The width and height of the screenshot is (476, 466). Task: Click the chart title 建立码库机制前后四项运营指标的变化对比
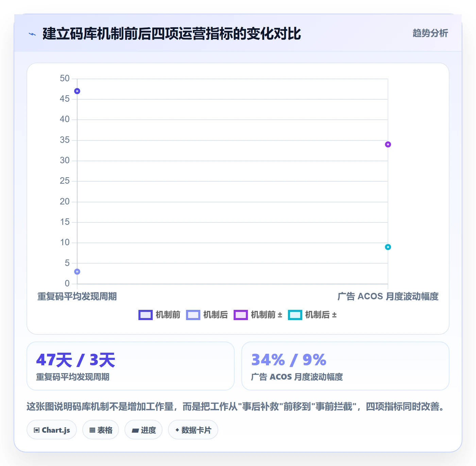[x=172, y=34]
